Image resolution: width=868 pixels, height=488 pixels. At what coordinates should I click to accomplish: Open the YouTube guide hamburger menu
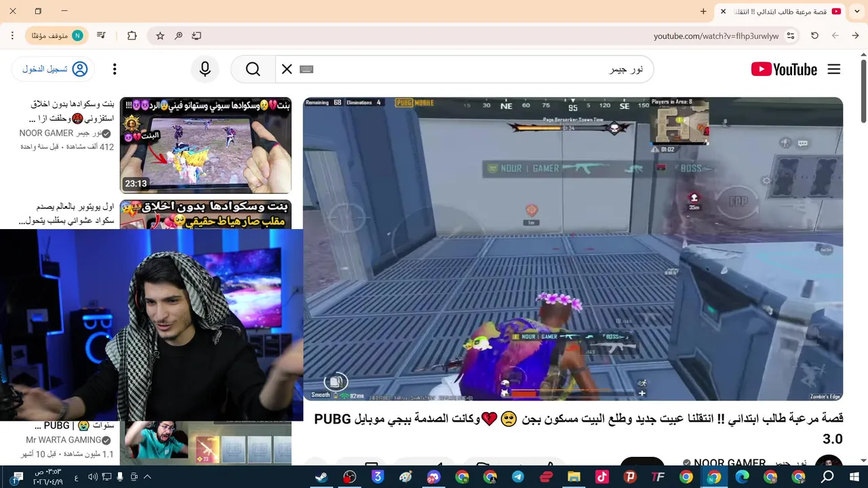click(834, 69)
